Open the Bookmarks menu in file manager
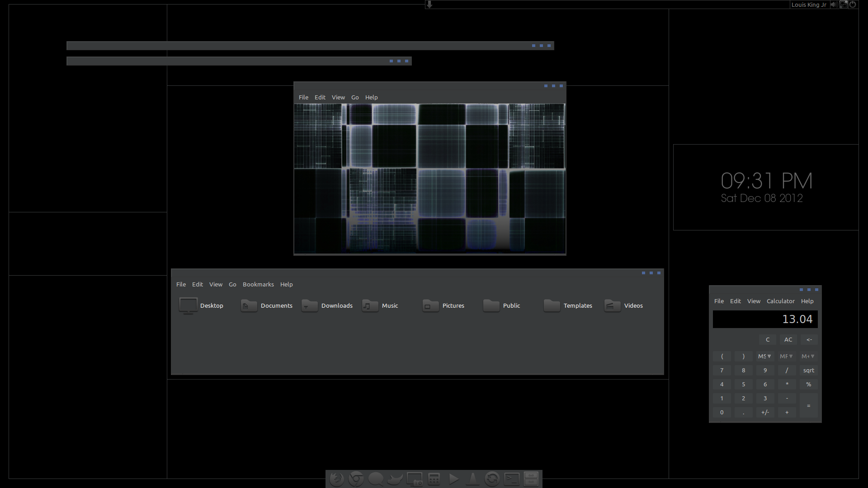This screenshot has width=868, height=488. point(258,284)
